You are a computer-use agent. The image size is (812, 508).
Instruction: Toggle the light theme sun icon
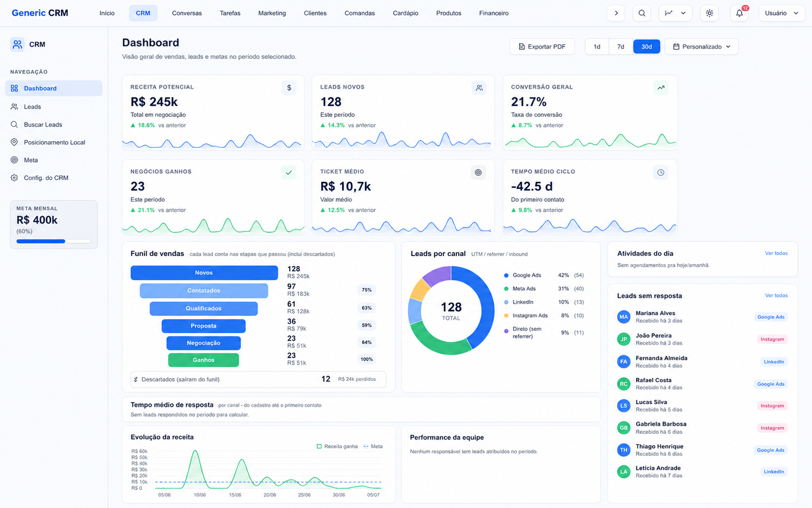coord(709,13)
